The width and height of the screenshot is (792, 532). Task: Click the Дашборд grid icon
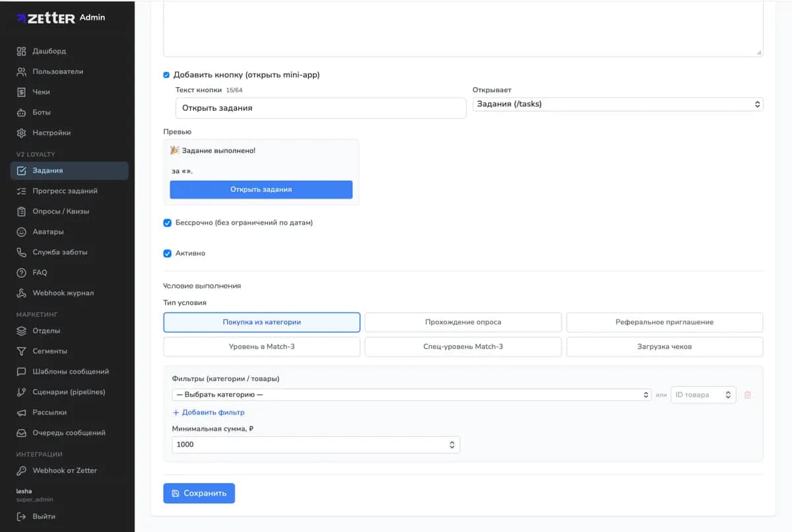pyautogui.click(x=21, y=51)
